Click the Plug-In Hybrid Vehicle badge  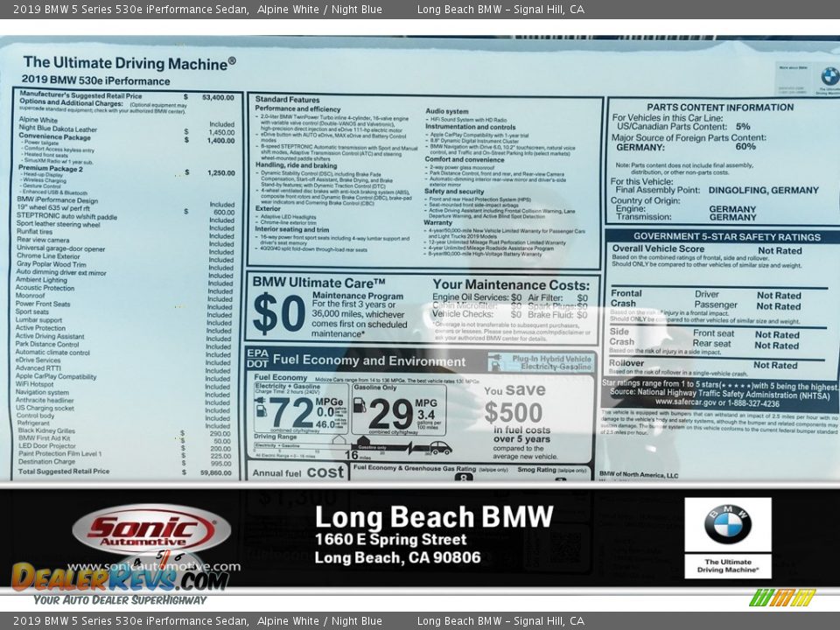[x=541, y=362]
